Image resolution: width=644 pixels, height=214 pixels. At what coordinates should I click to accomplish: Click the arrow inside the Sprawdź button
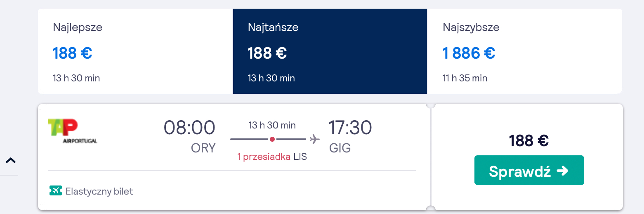coord(562,171)
